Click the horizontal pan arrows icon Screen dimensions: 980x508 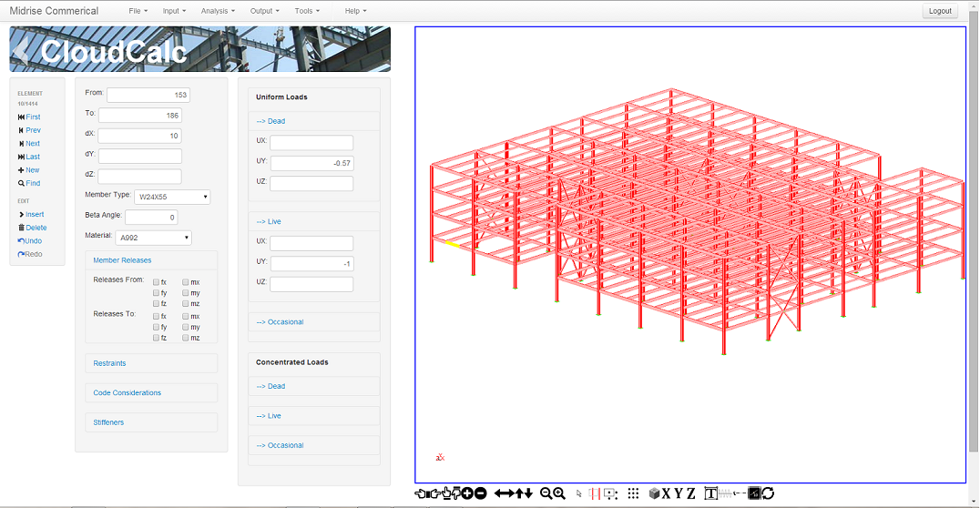(504, 493)
